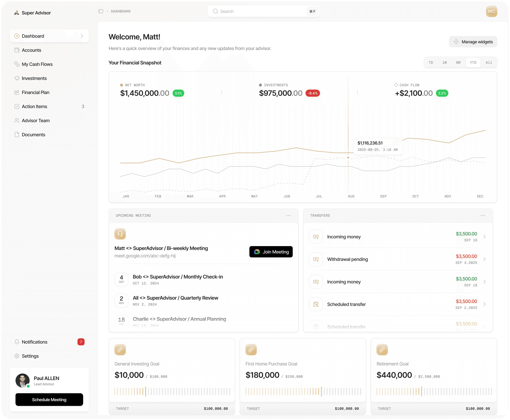Open the MC user avatar
The width and height of the screenshot is (510, 420).
pos(491,11)
